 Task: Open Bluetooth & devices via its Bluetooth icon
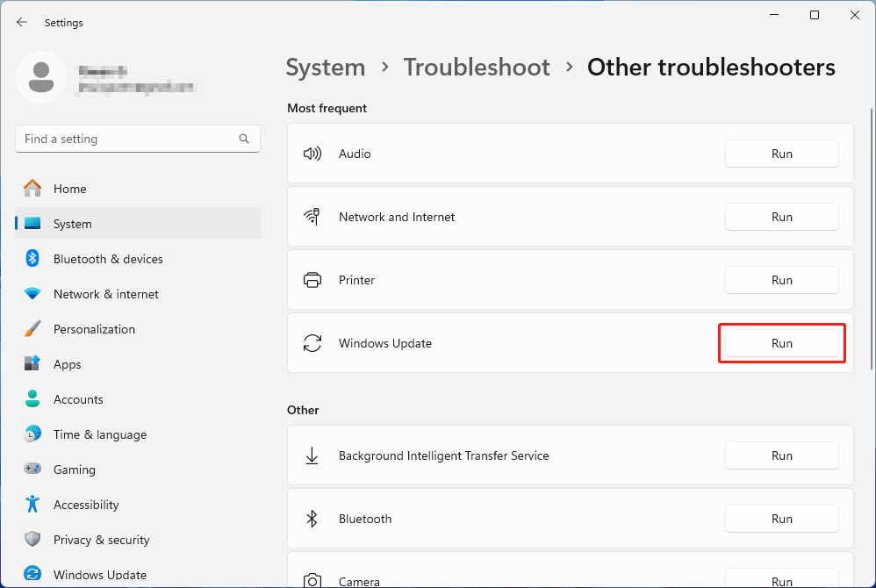click(32, 259)
